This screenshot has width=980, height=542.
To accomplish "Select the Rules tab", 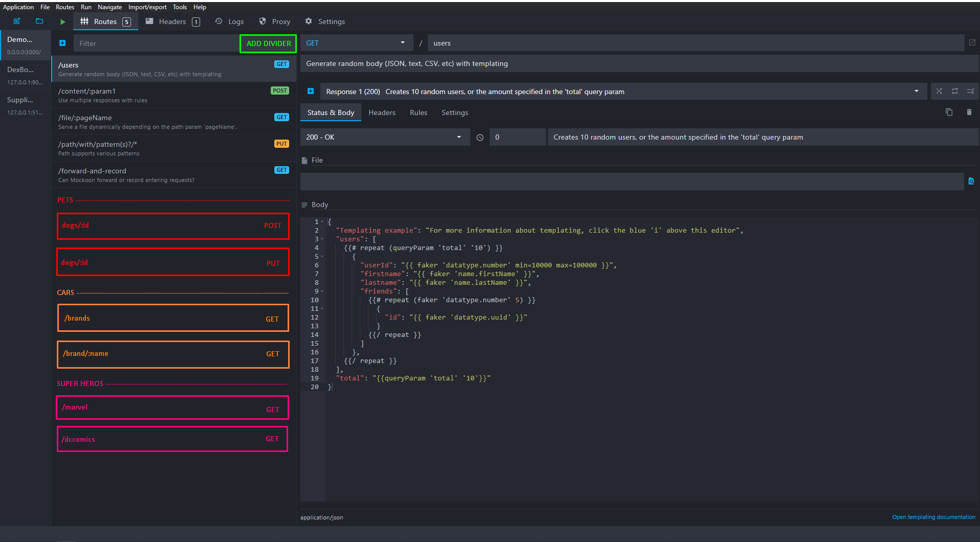I will point(419,112).
